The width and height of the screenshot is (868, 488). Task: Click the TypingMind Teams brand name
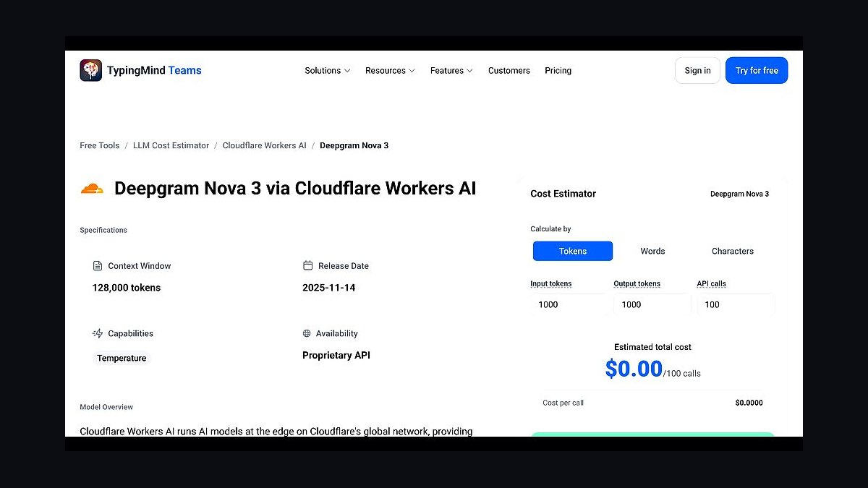click(154, 70)
